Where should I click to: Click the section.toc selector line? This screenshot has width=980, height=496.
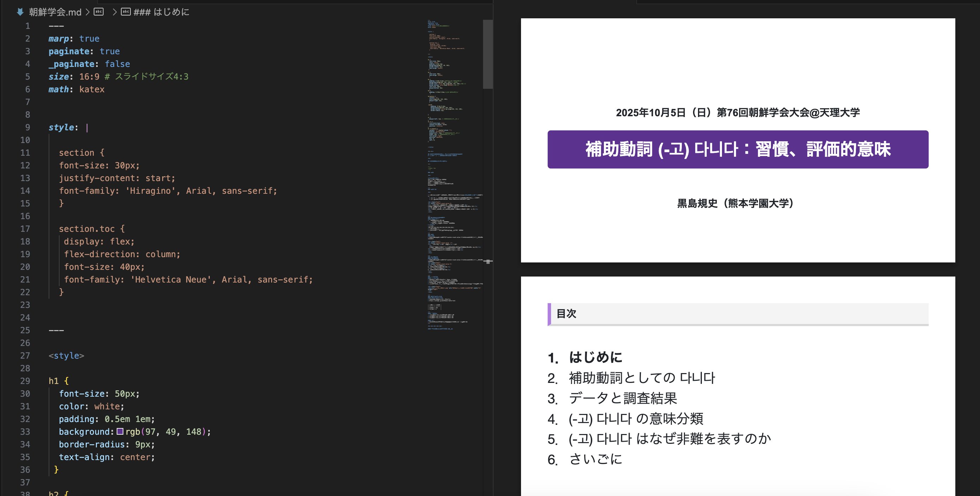91,229
